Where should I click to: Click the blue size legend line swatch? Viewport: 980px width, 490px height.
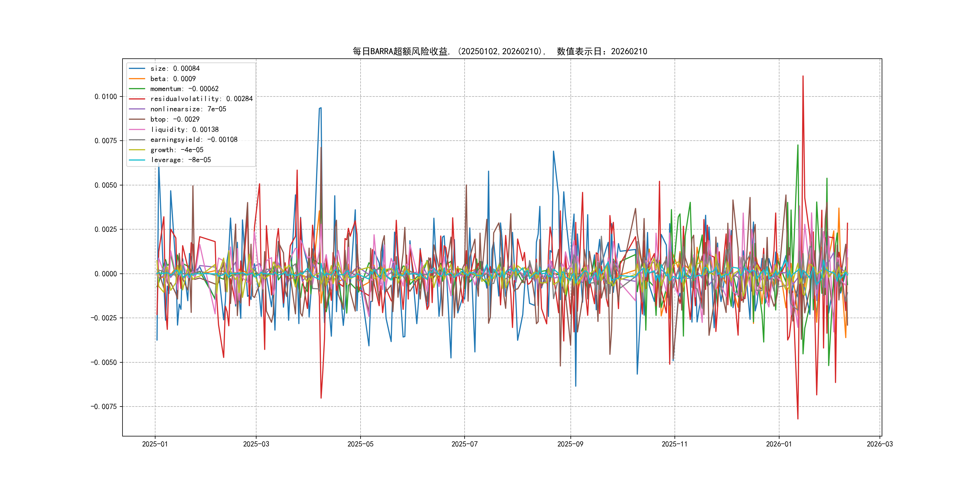pos(137,68)
